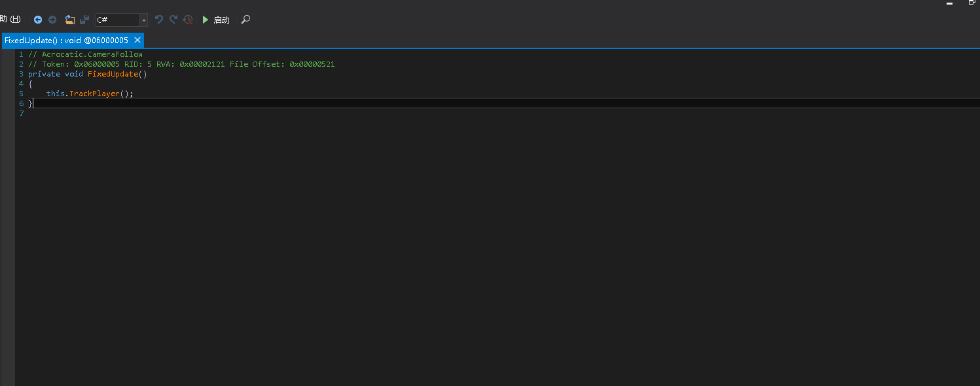Click the clock history icon on the toolbar
The image size is (980, 386).
click(188, 20)
